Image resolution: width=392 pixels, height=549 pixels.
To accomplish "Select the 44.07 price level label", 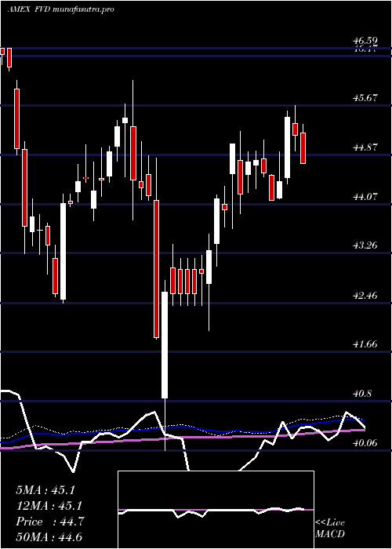I will point(365,196).
